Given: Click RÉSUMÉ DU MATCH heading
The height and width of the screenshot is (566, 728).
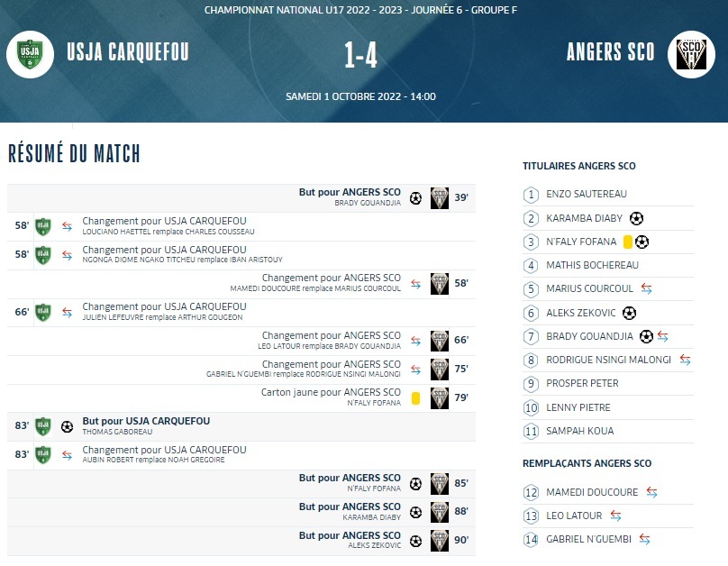Looking at the screenshot, I should (x=74, y=154).
